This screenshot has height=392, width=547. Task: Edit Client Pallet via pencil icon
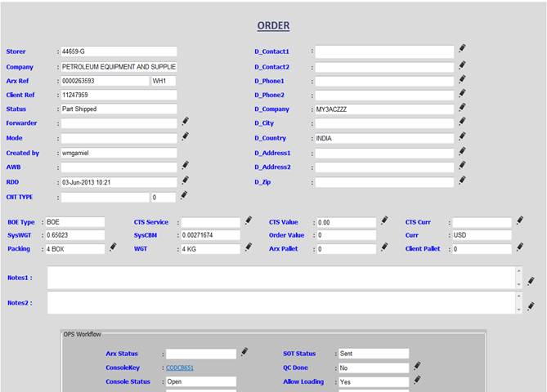(520, 247)
